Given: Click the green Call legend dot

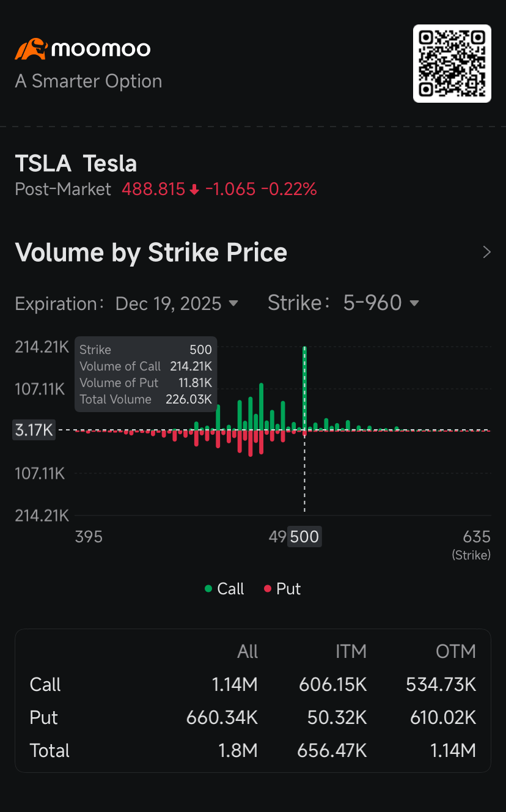Looking at the screenshot, I should 208,589.
